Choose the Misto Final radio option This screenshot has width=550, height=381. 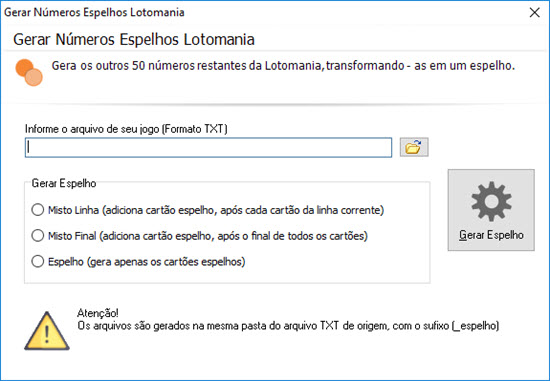[38, 235]
